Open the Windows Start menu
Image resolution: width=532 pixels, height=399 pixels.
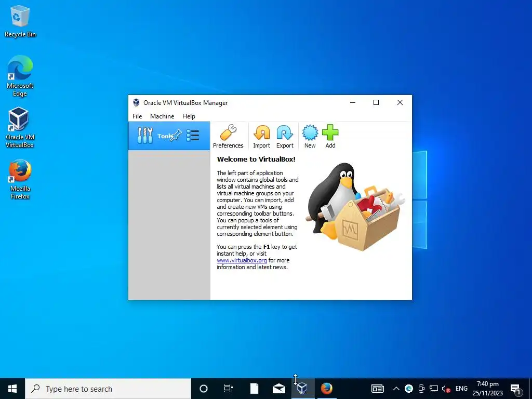12,389
